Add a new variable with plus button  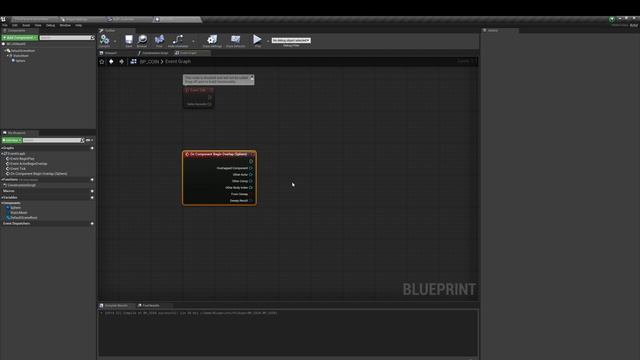92,198
